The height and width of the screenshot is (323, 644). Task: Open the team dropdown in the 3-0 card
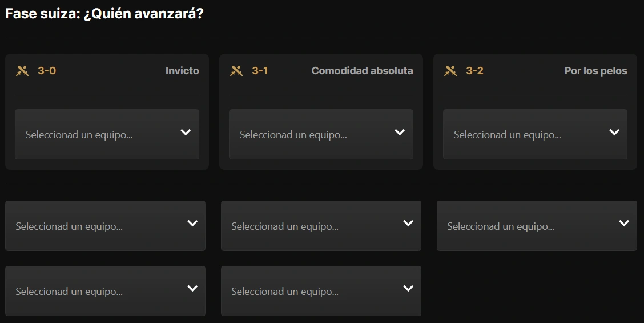(x=107, y=134)
